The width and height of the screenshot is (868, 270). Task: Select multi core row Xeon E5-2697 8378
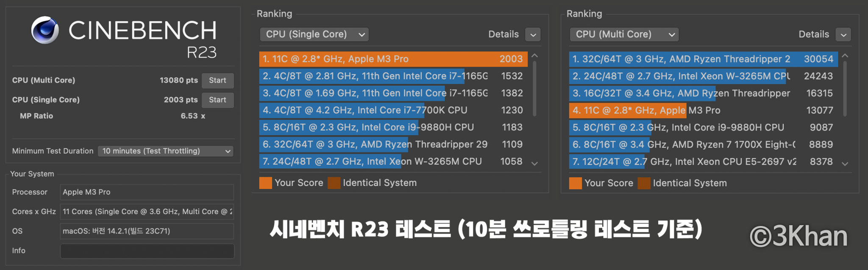coord(704,162)
